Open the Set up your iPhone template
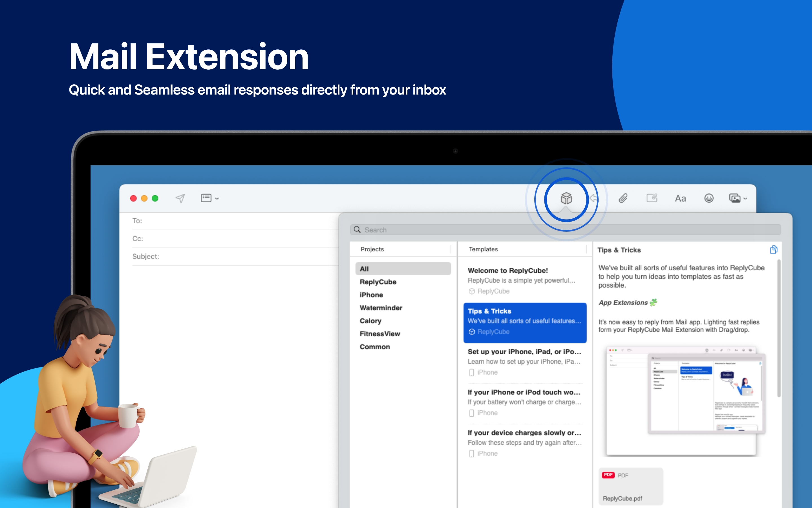Image resolution: width=812 pixels, height=508 pixels. coord(525,362)
